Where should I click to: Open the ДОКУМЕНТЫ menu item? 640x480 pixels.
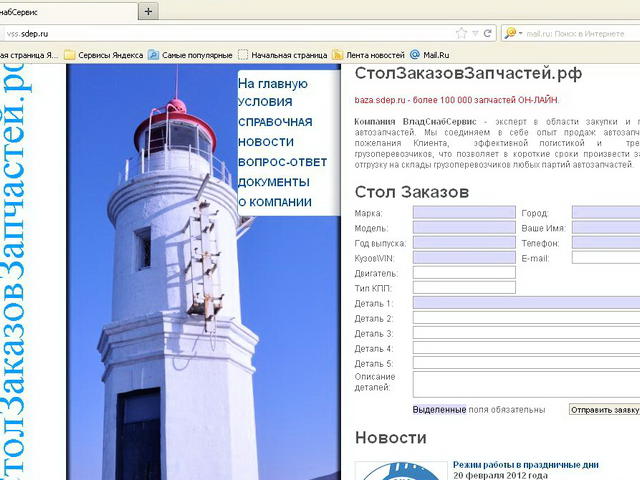coord(273,182)
